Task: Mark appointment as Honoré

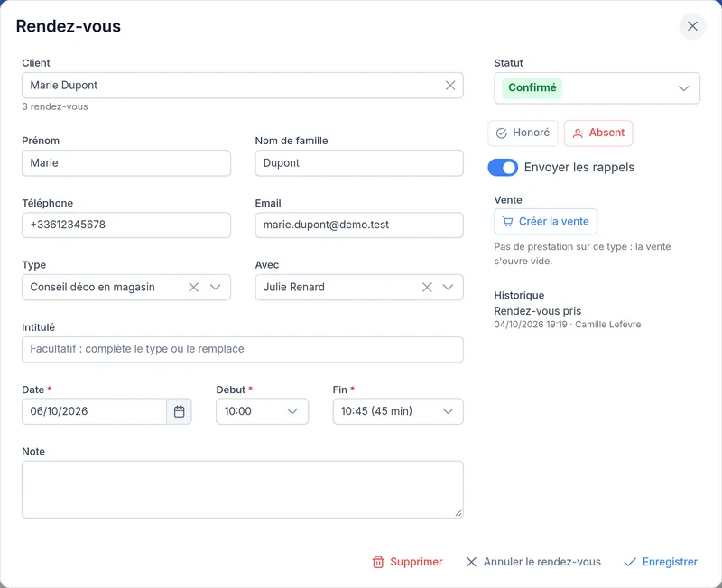Action: click(523, 133)
